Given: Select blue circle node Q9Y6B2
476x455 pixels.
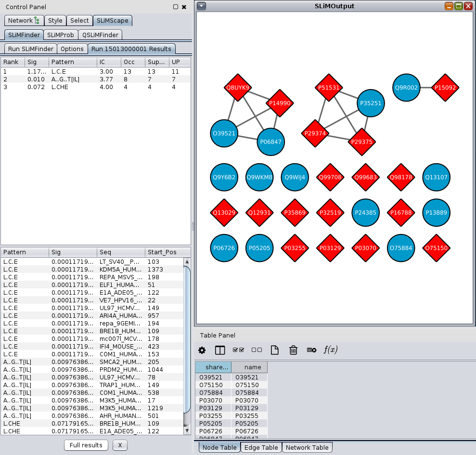Looking at the screenshot, I should click(x=224, y=177).
